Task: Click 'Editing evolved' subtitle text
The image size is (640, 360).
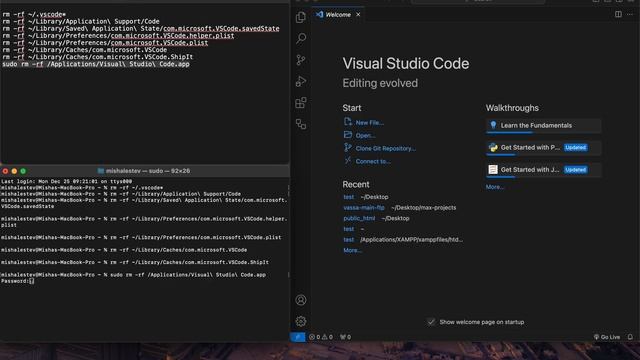Action: (x=380, y=83)
